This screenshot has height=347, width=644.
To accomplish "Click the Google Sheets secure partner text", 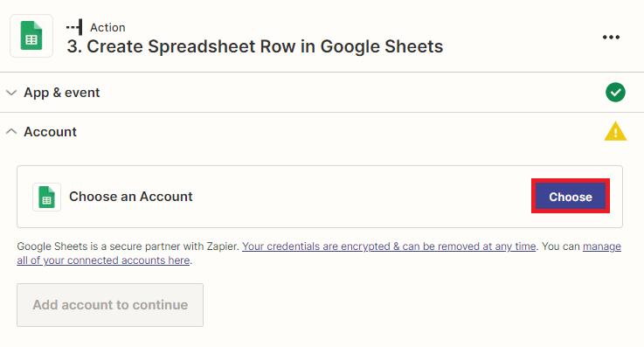I will (128, 246).
